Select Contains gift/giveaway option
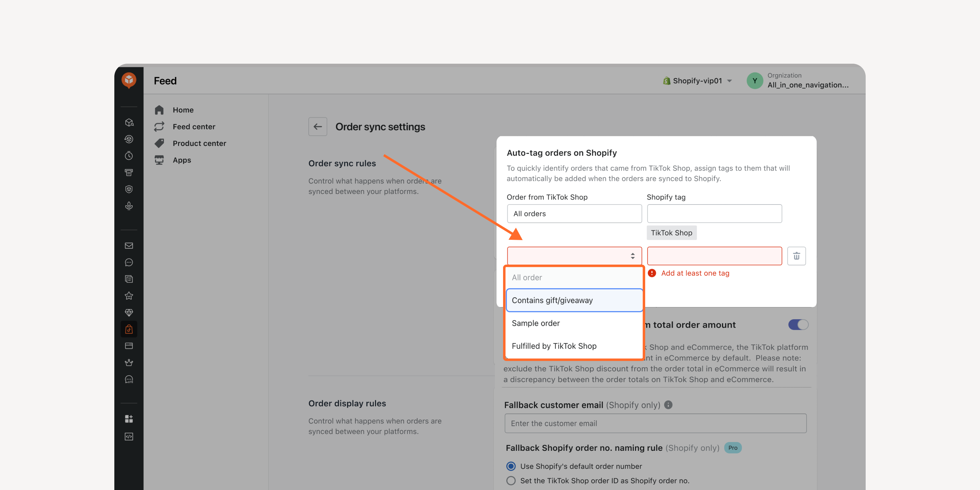 574,300
